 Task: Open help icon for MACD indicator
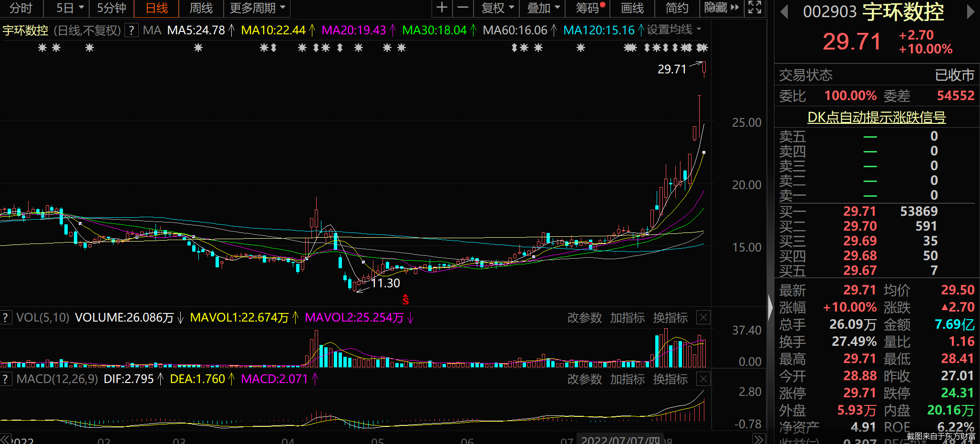tap(6, 379)
